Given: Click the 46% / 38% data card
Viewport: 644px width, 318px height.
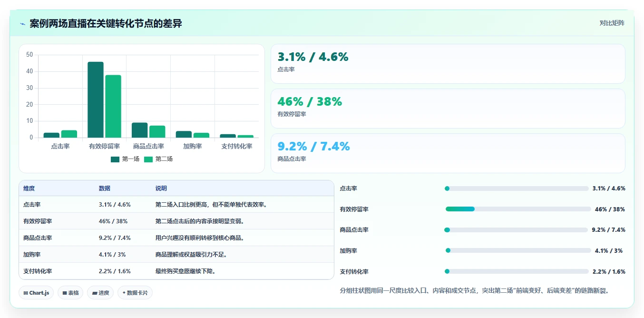Looking at the screenshot, I should [448, 109].
